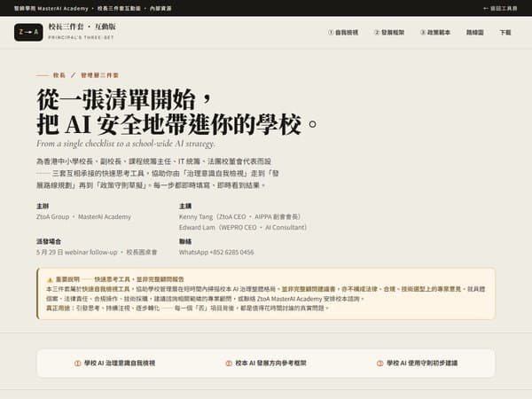Click 'ZtoA MasterAI Academy' mention in notice
This screenshot has height=399, width=532.
(x=289, y=299)
